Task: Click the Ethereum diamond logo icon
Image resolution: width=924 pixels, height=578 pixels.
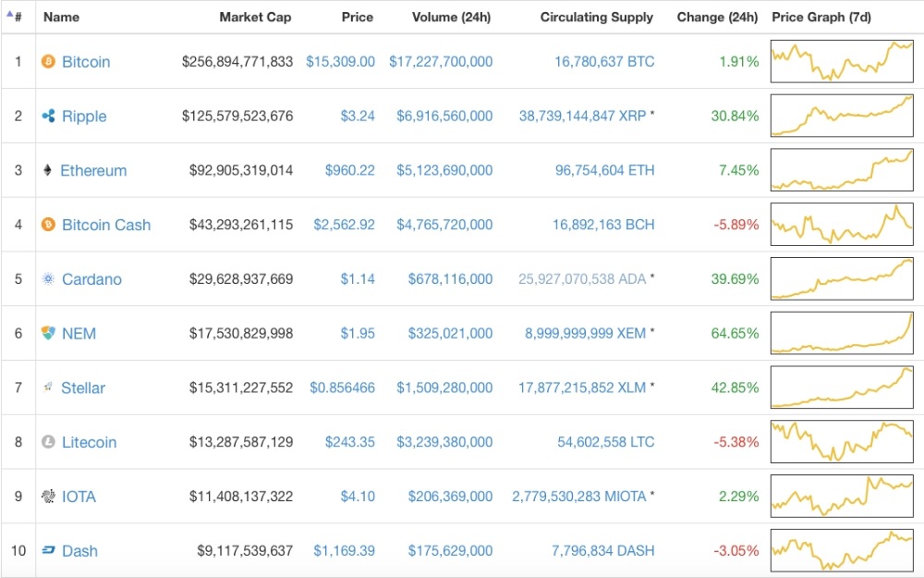Action: point(48,170)
